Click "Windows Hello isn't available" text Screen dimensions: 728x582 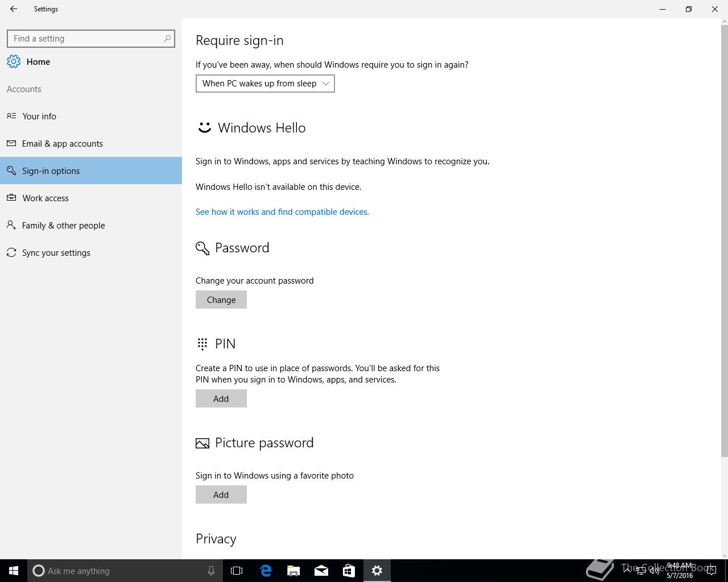279,187
